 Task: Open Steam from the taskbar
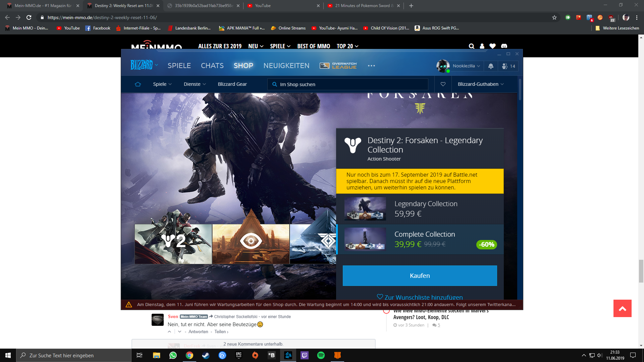(x=206, y=355)
